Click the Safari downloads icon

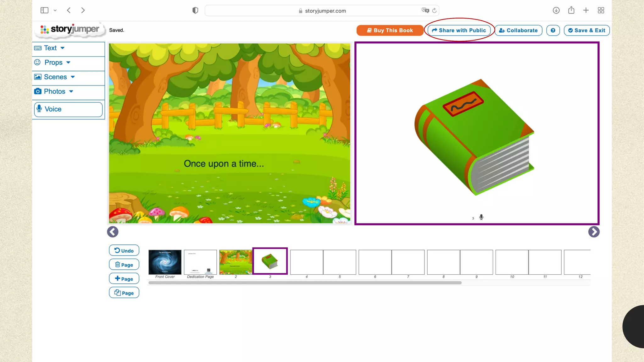[556, 10]
